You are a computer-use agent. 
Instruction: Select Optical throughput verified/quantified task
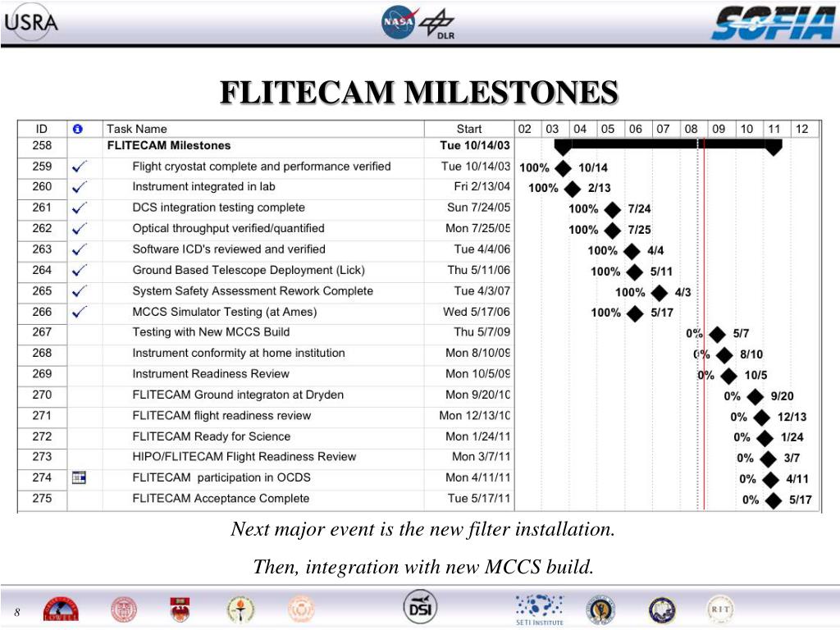(x=228, y=229)
